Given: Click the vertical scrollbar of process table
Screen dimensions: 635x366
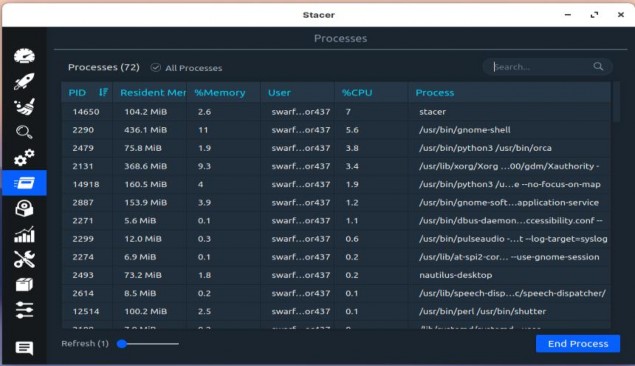Looking at the screenshot, I should (x=616, y=101).
